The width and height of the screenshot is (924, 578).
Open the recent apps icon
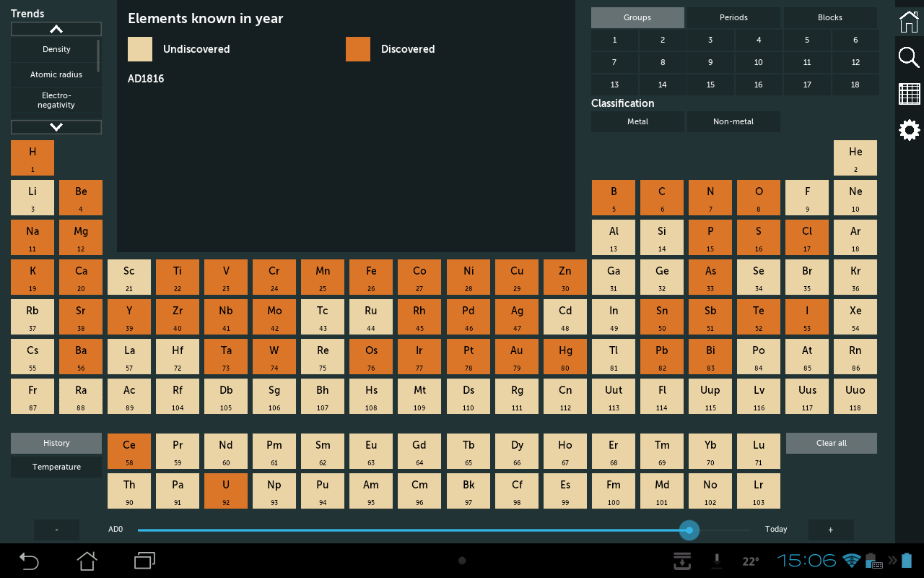pos(144,560)
